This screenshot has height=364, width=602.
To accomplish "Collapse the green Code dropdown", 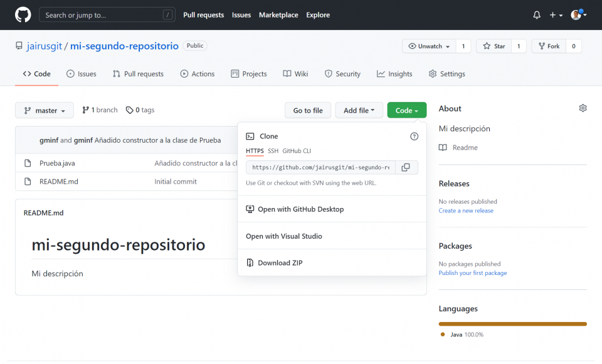I will point(407,110).
